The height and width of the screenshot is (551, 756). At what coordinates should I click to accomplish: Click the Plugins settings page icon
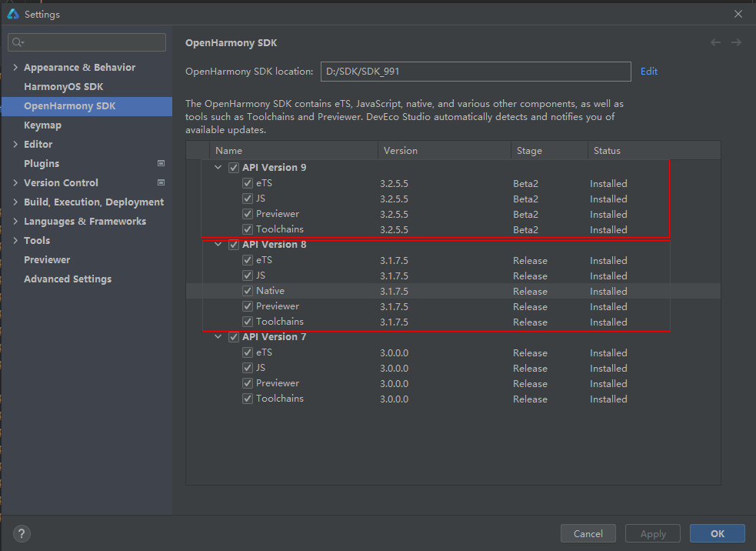point(161,163)
